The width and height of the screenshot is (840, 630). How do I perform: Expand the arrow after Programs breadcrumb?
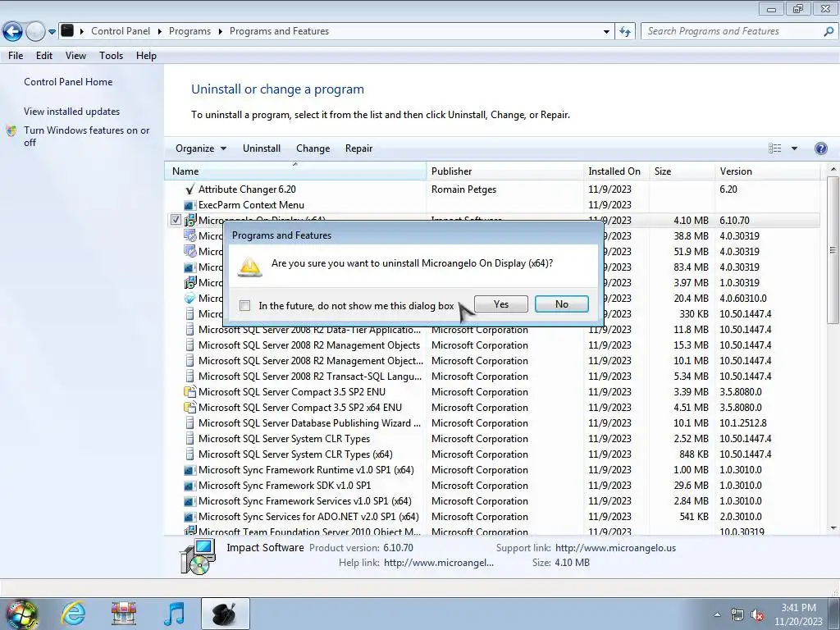pyautogui.click(x=220, y=32)
